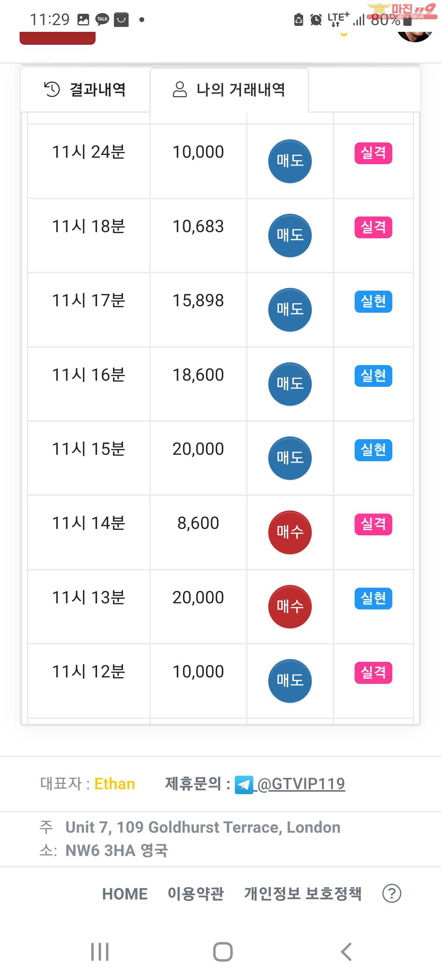Tap the 매도 circle for 11시 17분

[x=290, y=310]
